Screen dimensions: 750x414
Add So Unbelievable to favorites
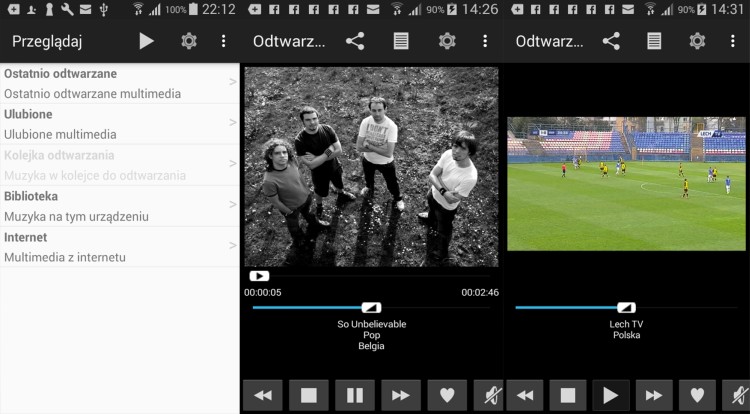pos(446,395)
